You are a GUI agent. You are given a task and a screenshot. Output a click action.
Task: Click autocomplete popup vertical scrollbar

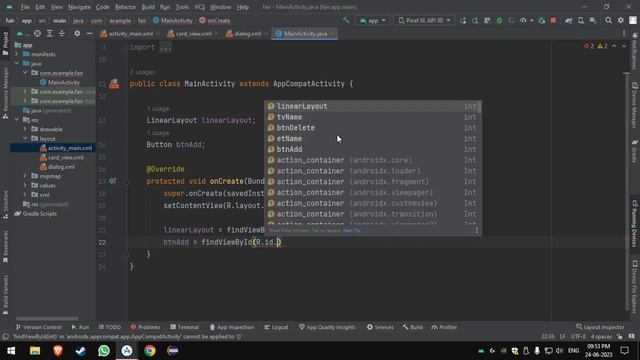tap(480, 107)
